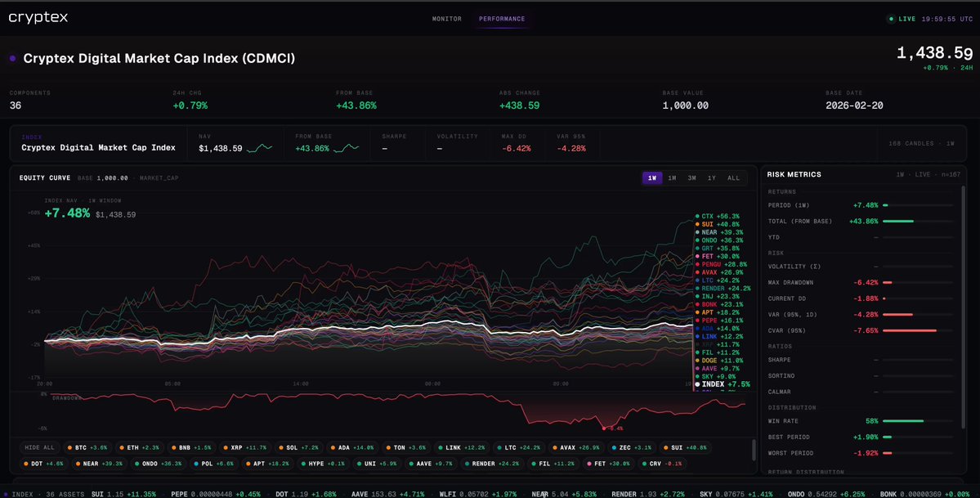Toggle the XRP series chip
The width and height of the screenshot is (980, 498).
(245, 448)
